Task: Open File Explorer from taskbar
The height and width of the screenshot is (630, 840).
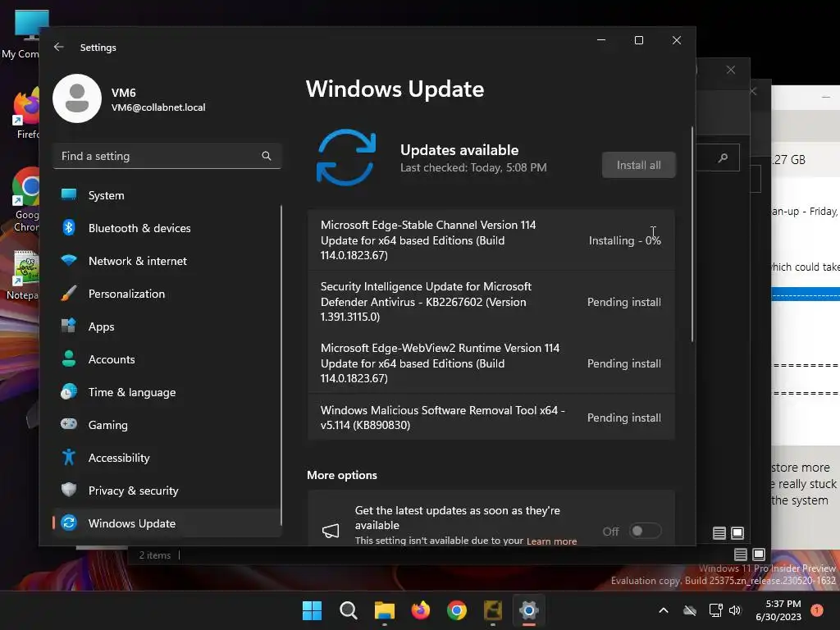Action: click(384, 610)
